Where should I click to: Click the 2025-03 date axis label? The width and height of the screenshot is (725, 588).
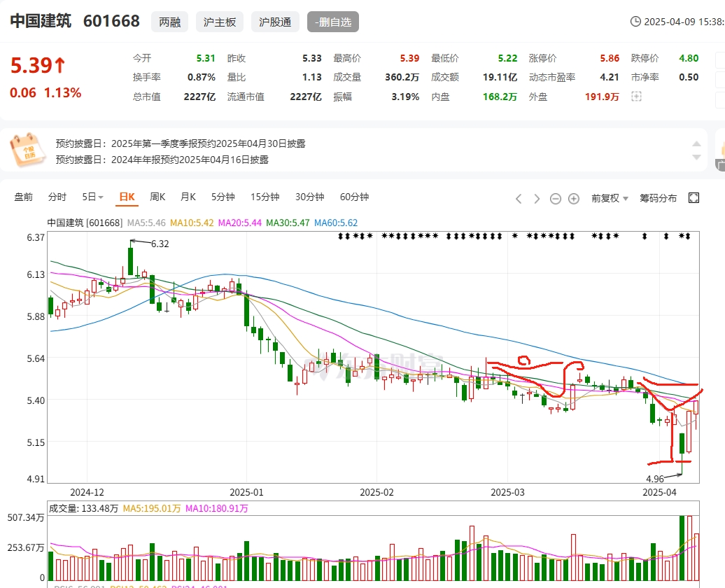coord(507,492)
